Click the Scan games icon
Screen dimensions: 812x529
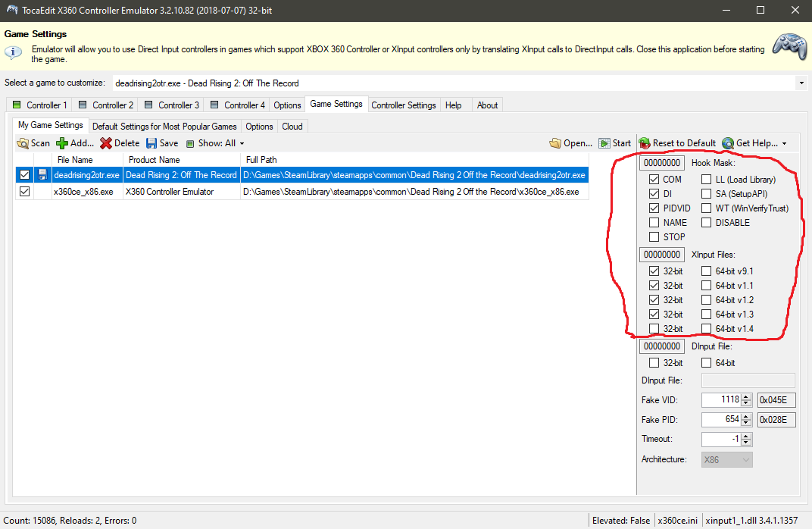pos(22,143)
